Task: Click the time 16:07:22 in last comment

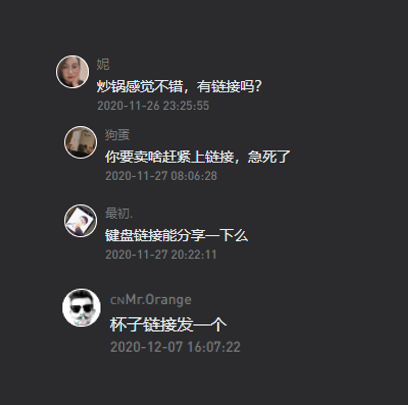Action: [213, 347]
